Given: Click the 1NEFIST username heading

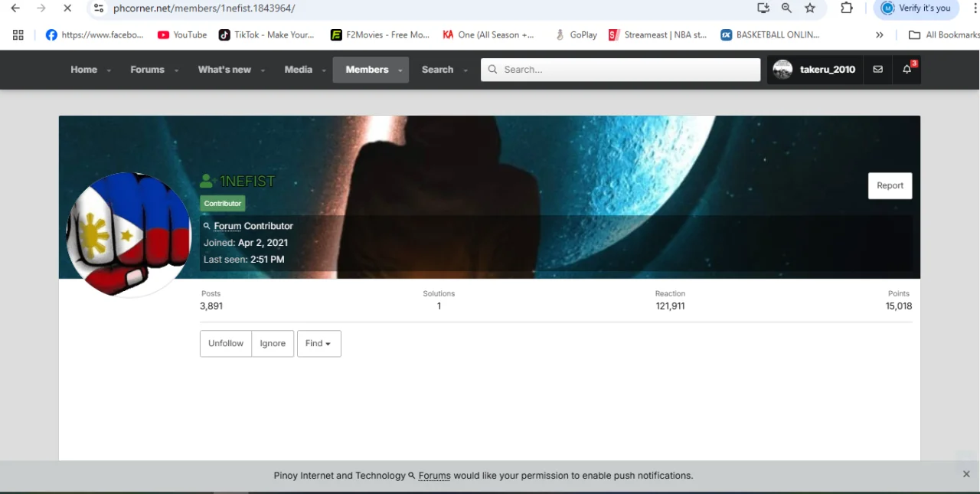Looking at the screenshot, I should pyautogui.click(x=247, y=182).
